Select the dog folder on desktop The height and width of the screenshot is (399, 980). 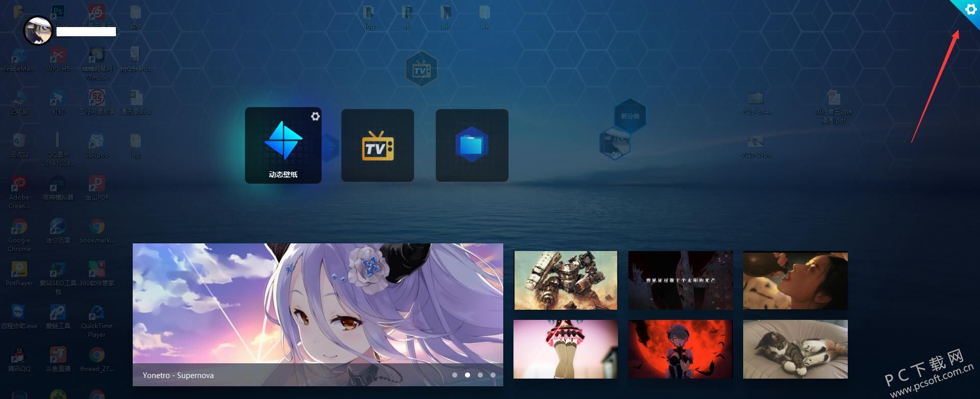pos(369,17)
